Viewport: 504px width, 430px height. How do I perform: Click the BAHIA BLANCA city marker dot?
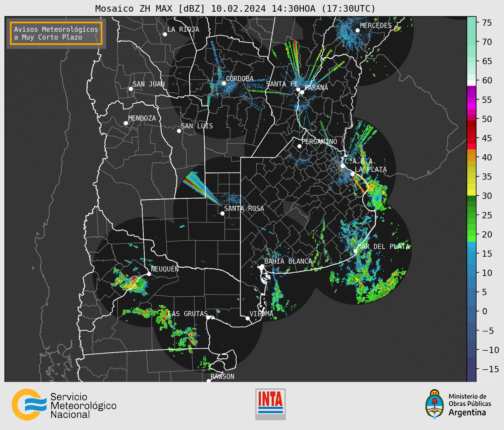(x=262, y=266)
